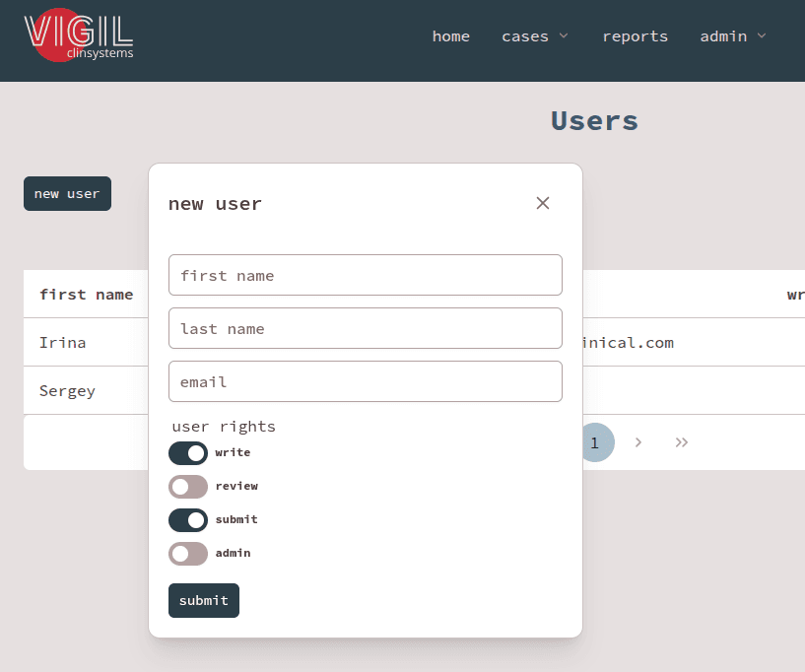
Task: Expand the admin dropdown chevron
Action: pos(762,35)
